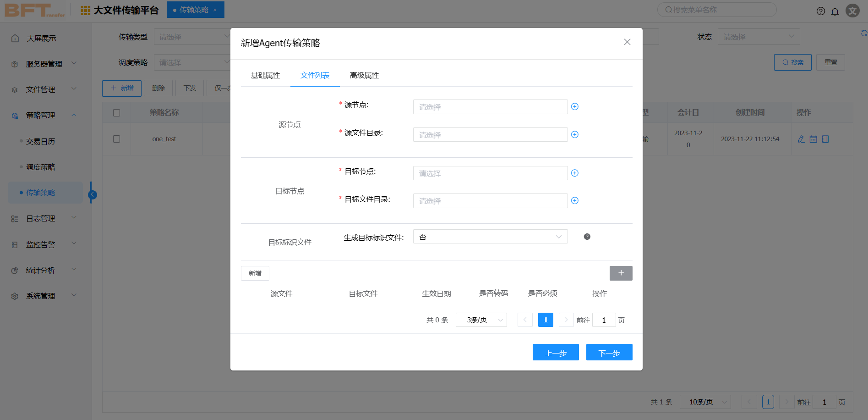Switch to the 高级属性 tab
This screenshot has width=868, height=420.
coord(364,75)
